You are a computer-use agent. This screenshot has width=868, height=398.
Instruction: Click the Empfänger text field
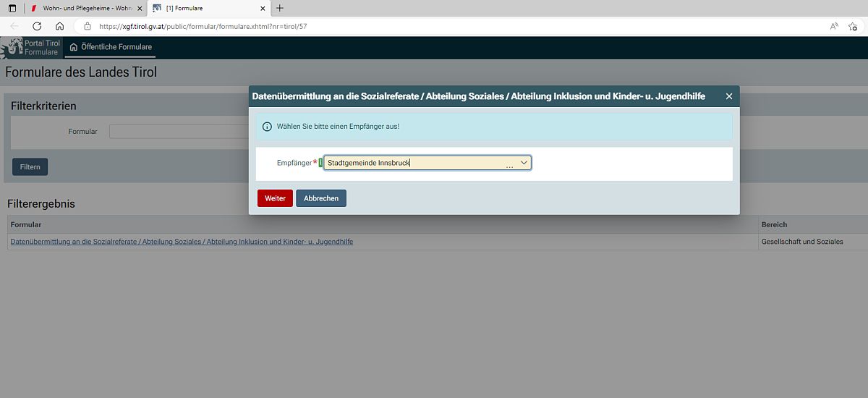point(412,163)
